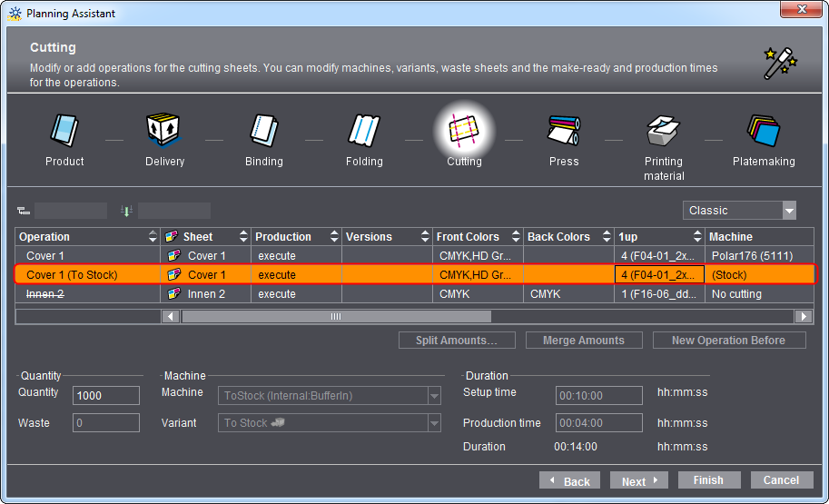
Task: Click the Quantity input field
Action: [x=106, y=396]
